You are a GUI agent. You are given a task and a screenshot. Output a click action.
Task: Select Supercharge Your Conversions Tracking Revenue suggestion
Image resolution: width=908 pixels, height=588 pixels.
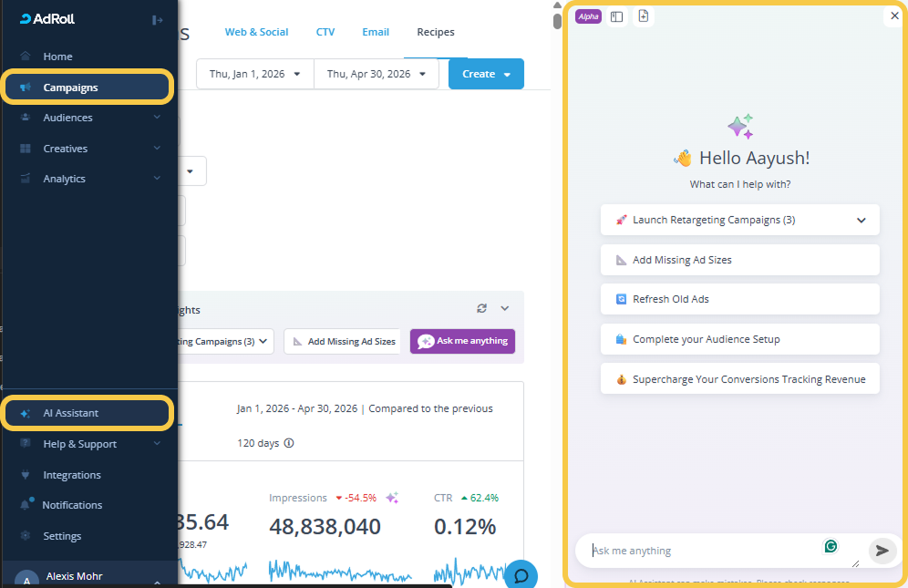(x=740, y=379)
